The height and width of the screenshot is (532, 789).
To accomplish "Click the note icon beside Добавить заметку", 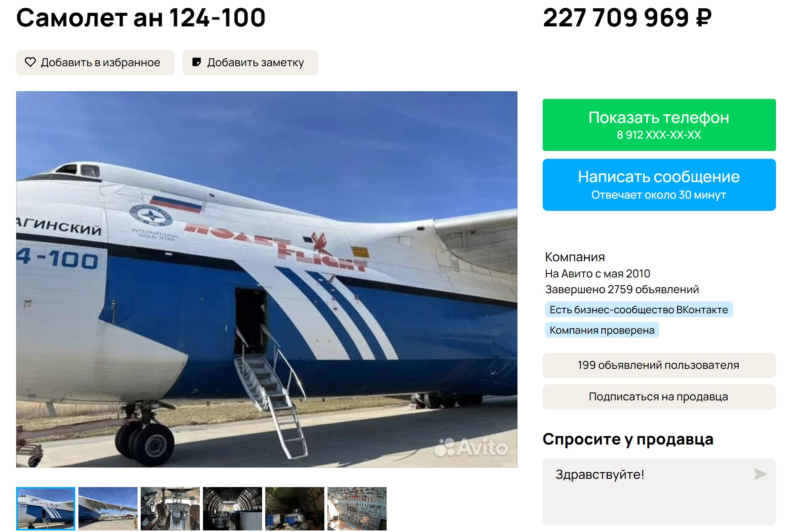I will [196, 62].
